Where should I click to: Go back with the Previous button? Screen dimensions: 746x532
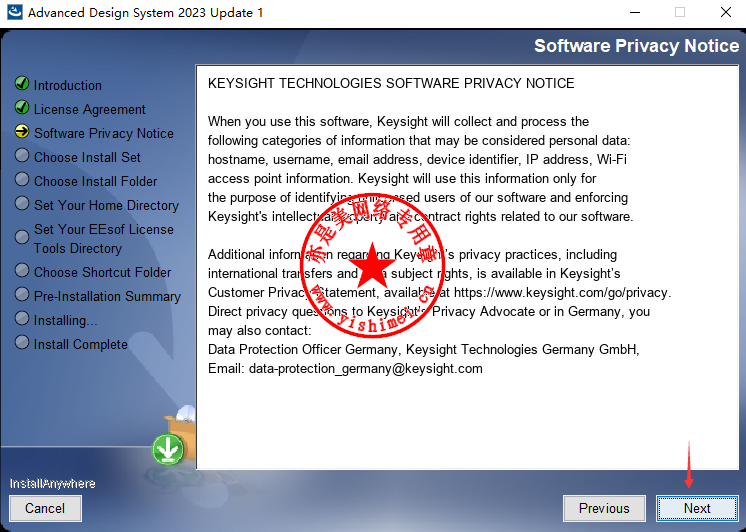tap(604, 508)
